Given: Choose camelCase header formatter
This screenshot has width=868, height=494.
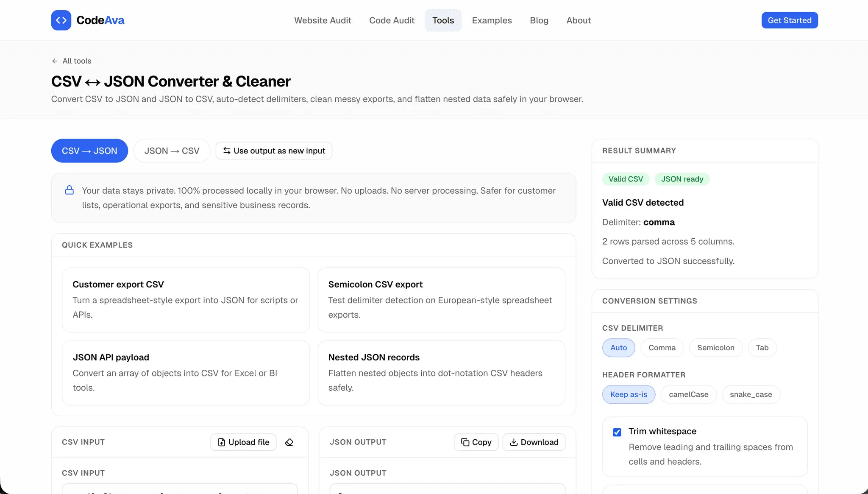Looking at the screenshot, I should coord(688,394).
